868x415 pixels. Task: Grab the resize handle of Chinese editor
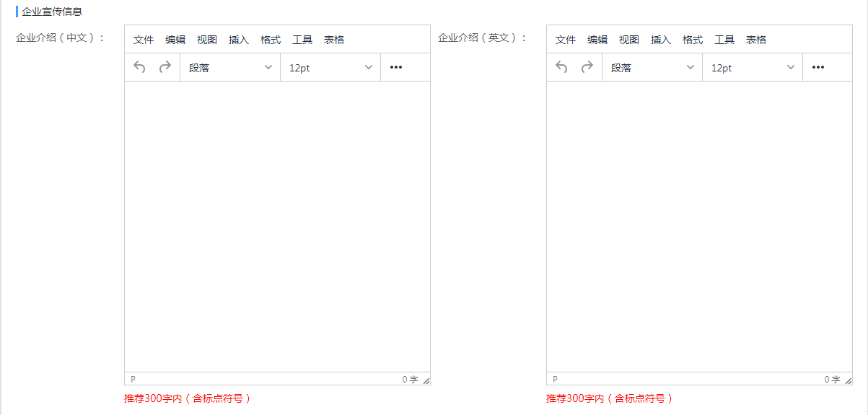pos(426,380)
